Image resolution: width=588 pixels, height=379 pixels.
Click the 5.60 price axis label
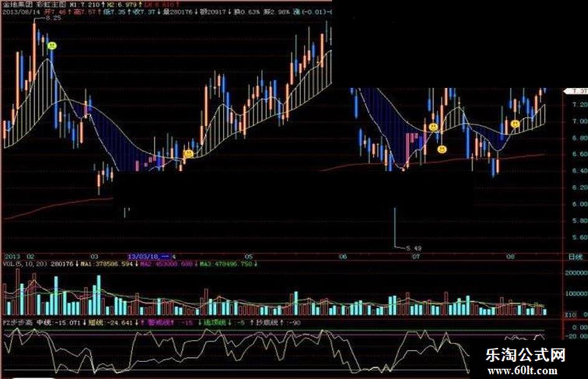pyautogui.click(x=580, y=237)
